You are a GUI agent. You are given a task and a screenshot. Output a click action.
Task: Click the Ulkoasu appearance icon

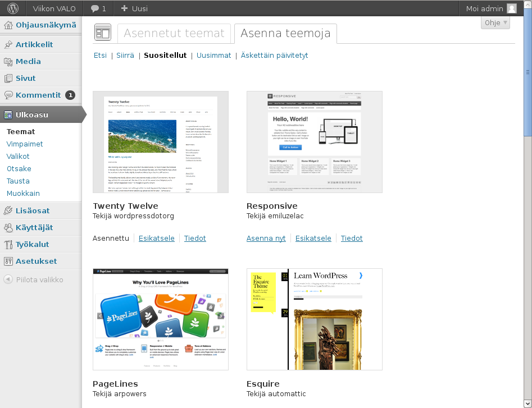tap(8, 115)
